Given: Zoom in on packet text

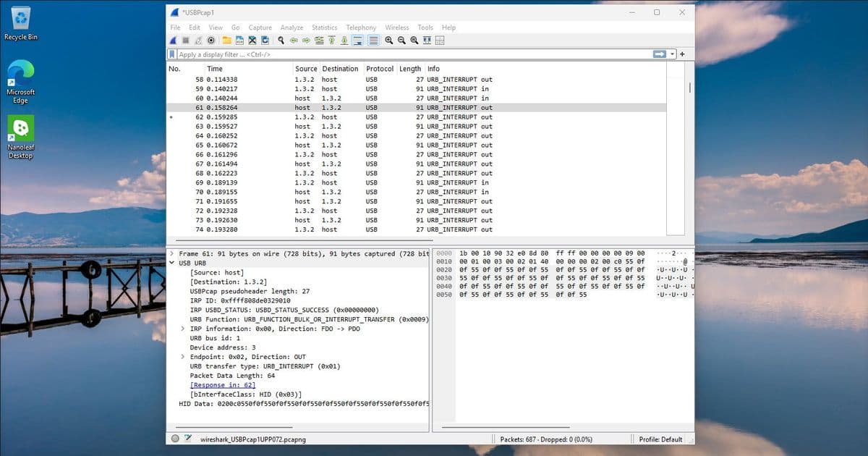Looking at the screenshot, I should pyautogui.click(x=388, y=41).
